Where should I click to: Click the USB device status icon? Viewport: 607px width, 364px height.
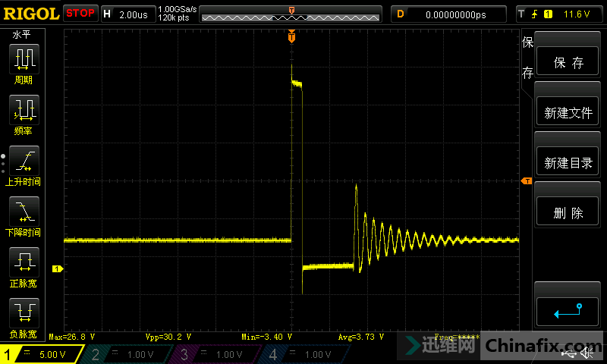(x=571, y=354)
